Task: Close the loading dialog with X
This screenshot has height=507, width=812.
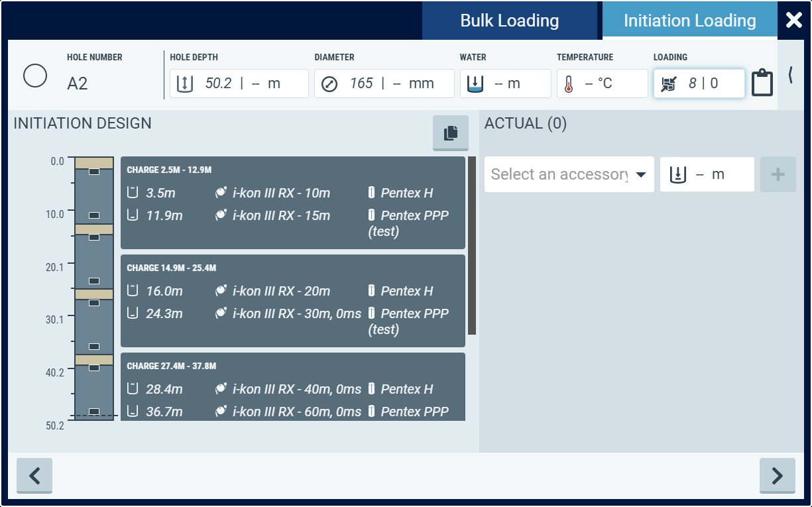Action: pyautogui.click(x=794, y=21)
